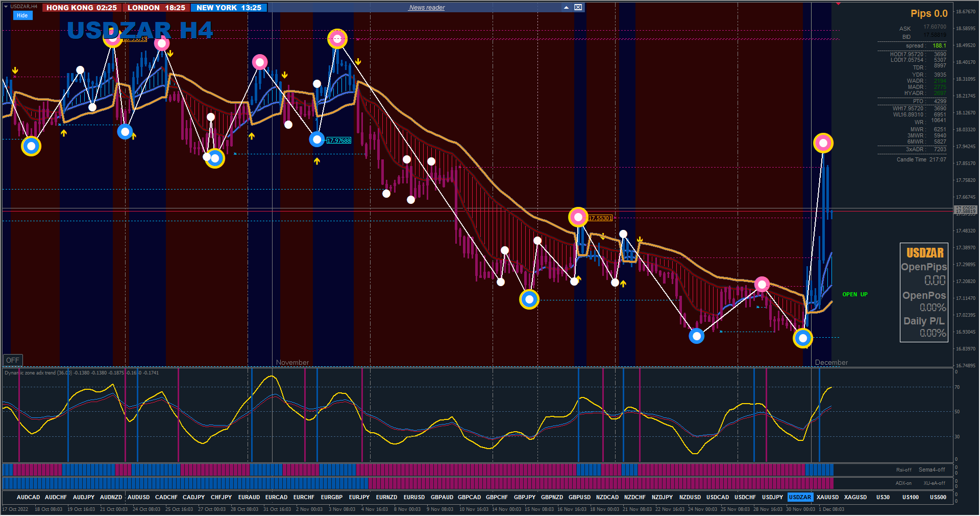
Task: Collapse the News reader panel arrow
Action: [x=566, y=7]
